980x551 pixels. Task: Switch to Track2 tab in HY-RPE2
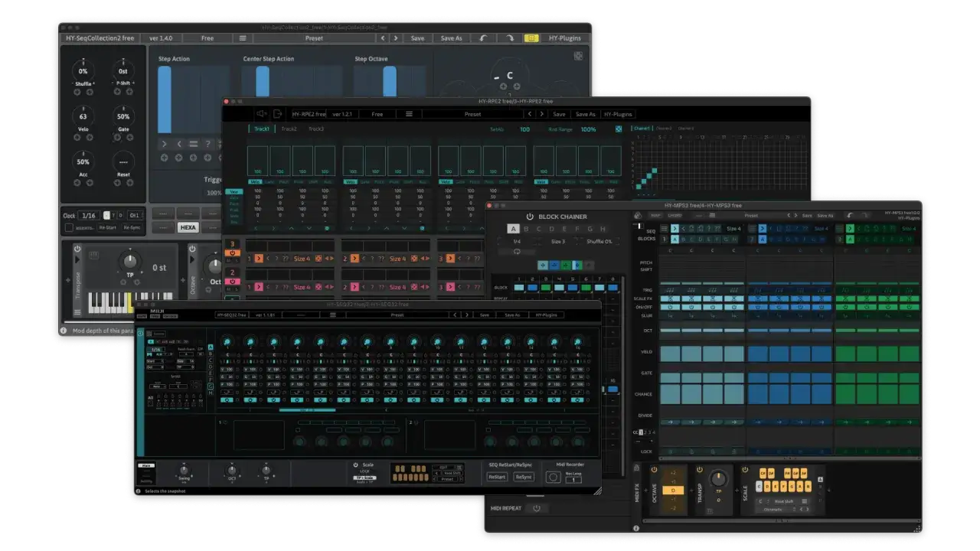289,129
